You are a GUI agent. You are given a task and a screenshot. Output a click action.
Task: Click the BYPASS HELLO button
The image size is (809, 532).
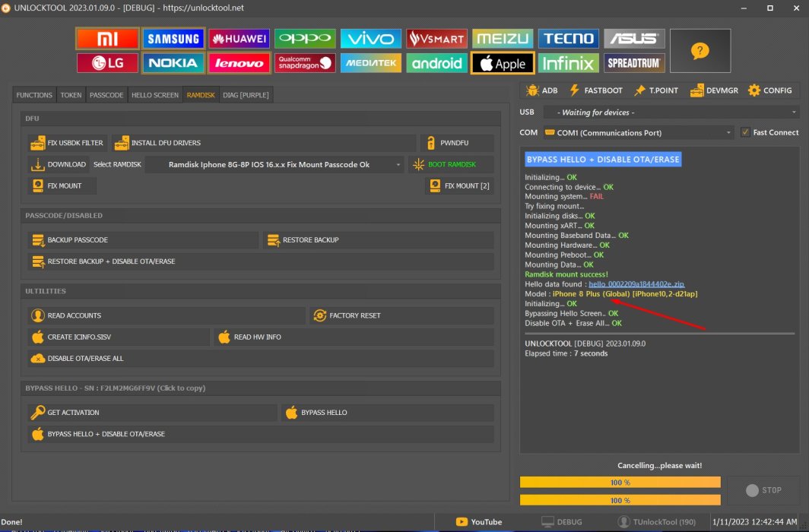tap(388, 413)
